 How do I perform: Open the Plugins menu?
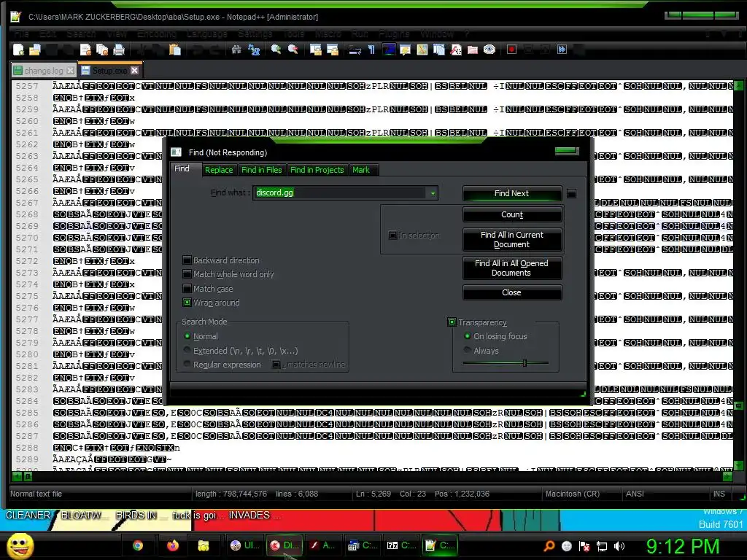[x=394, y=34]
